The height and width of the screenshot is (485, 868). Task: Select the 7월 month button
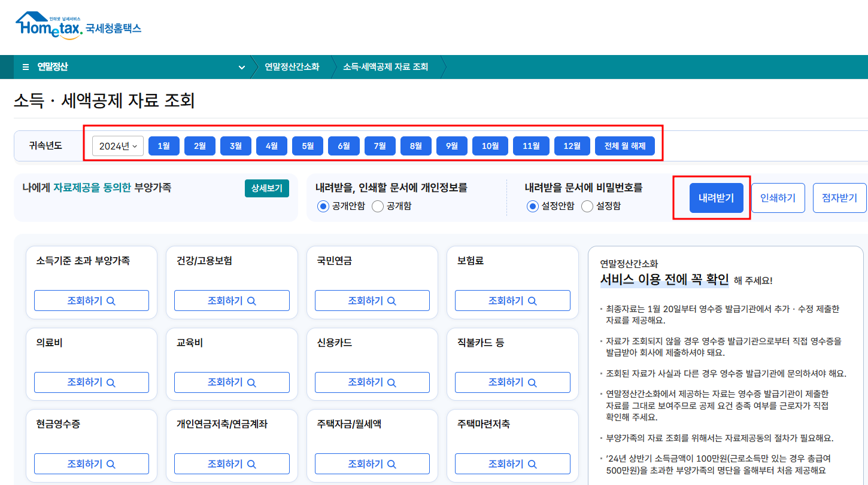(x=380, y=146)
